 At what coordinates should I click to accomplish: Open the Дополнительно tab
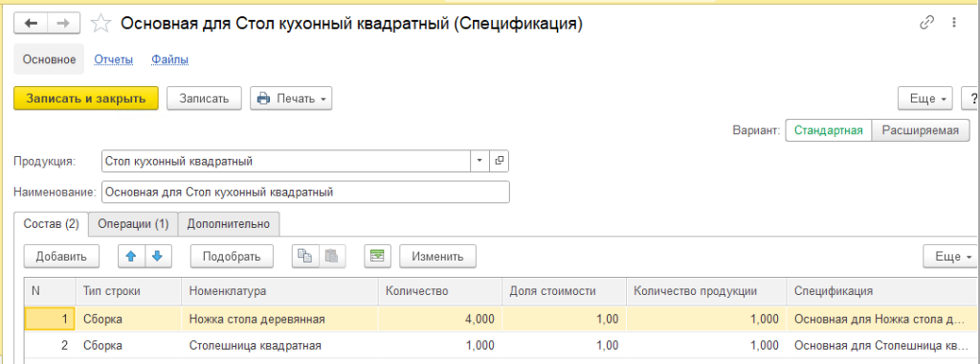pos(229,224)
